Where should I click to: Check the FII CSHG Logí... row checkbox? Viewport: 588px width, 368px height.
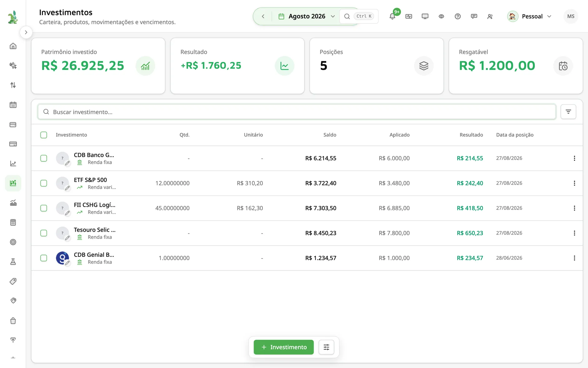click(44, 208)
